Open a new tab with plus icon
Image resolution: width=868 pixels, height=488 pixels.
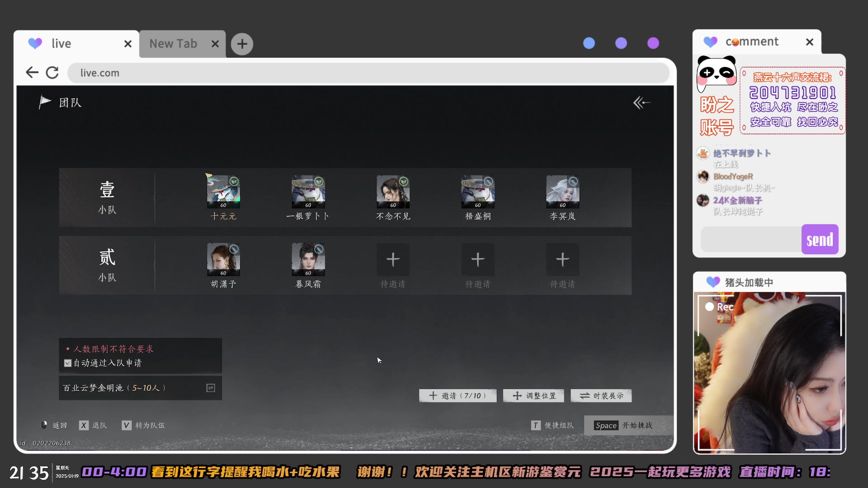(x=242, y=44)
